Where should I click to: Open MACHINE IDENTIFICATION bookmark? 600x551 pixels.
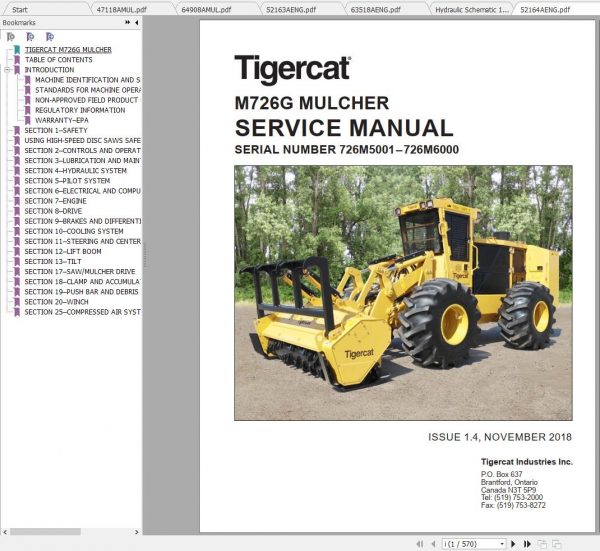click(x=88, y=80)
